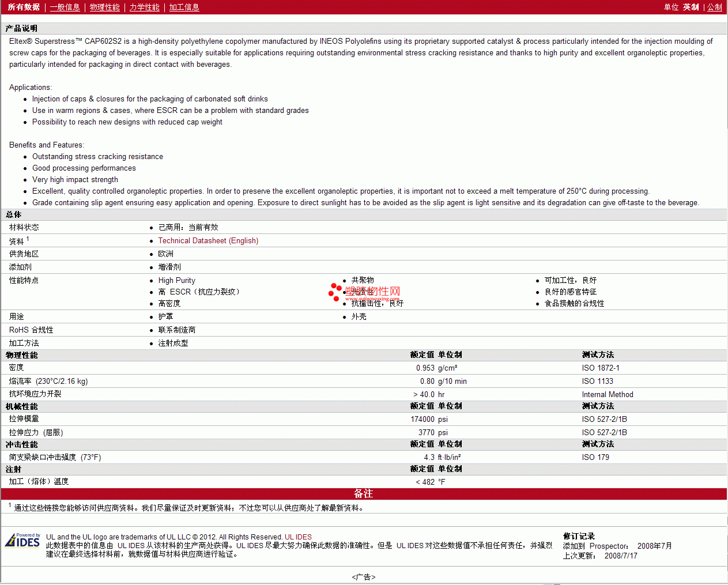The image size is (728, 585).
Task: Click the 产品说明 section header
Action: pyautogui.click(x=21, y=28)
